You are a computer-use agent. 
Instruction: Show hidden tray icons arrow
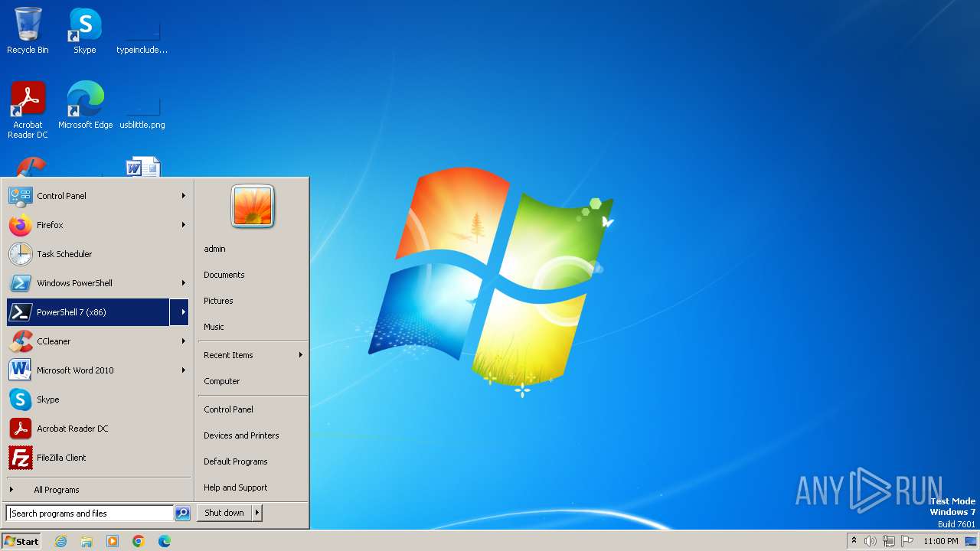(x=854, y=541)
